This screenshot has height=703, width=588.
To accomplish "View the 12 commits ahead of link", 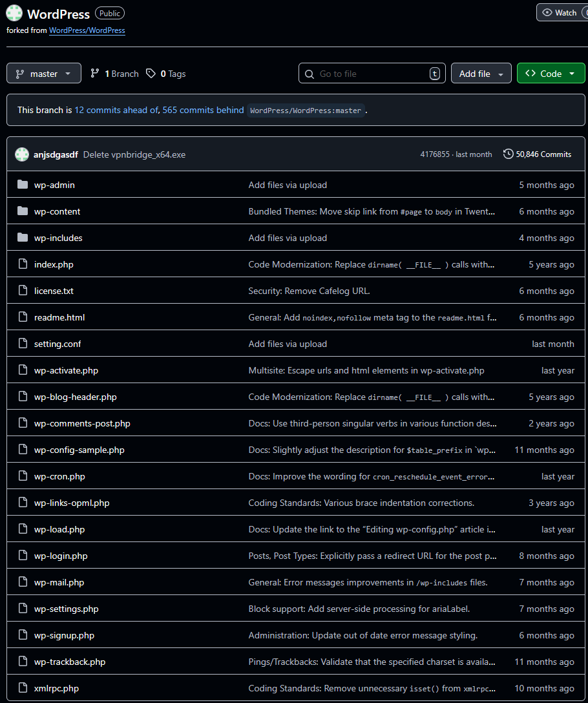I will click(116, 110).
